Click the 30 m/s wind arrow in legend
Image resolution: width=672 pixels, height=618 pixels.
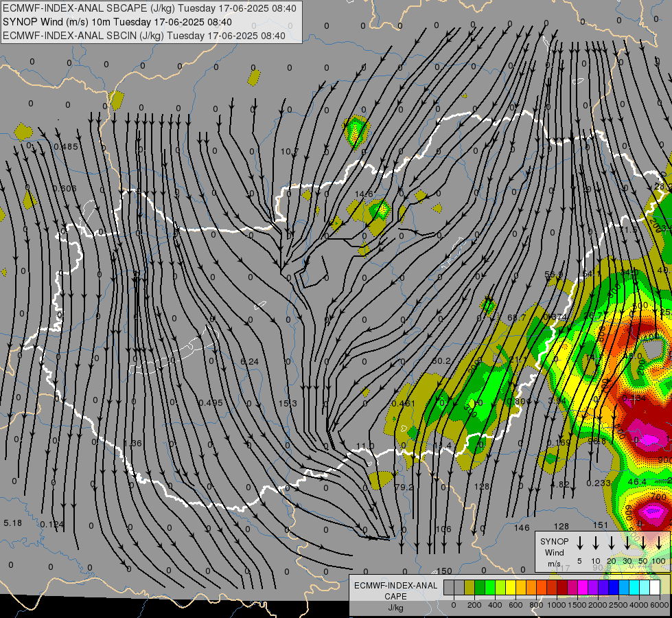pyautogui.click(x=627, y=543)
